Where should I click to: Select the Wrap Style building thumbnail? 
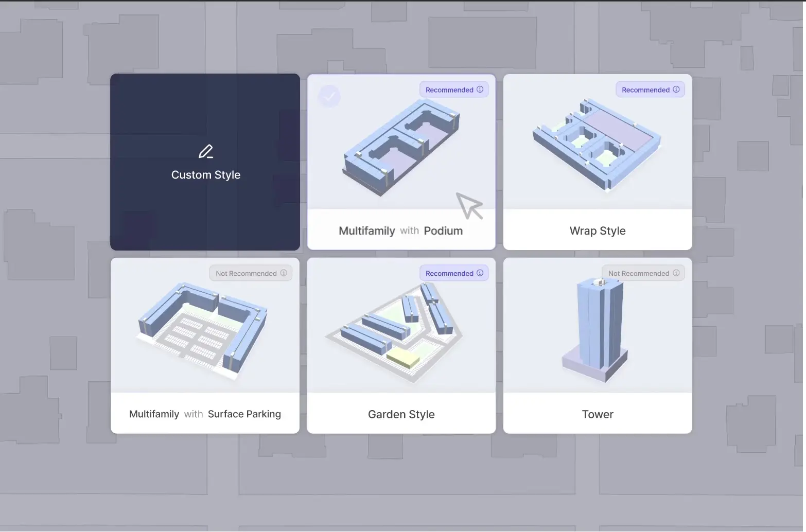[597, 144]
